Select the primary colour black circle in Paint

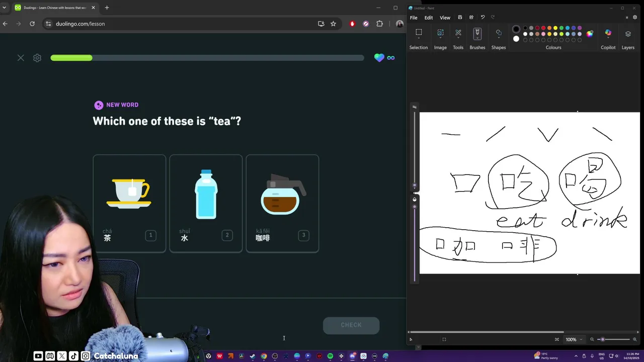[516, 29]
